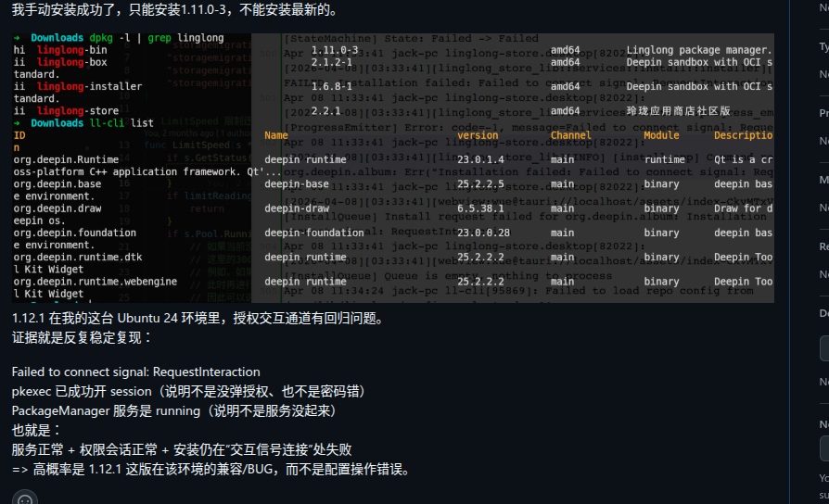Click the sentence mentioning 1.11.0-3 manual install

176,10
